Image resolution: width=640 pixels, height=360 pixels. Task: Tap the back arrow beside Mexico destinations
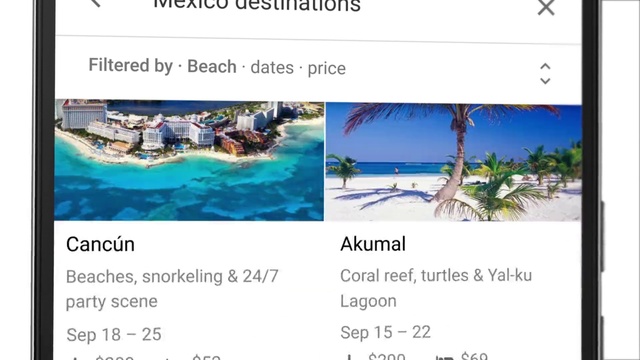[x=96, y=3]
